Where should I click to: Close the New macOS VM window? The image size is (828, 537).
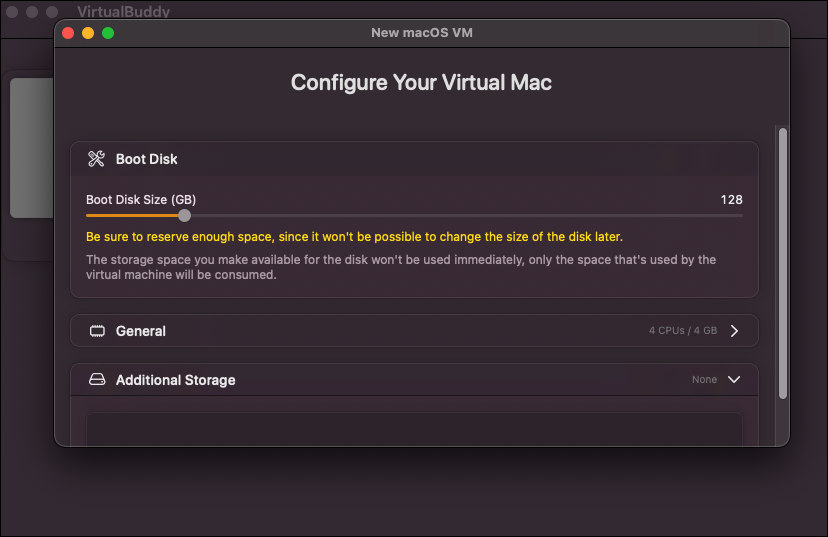68,33
